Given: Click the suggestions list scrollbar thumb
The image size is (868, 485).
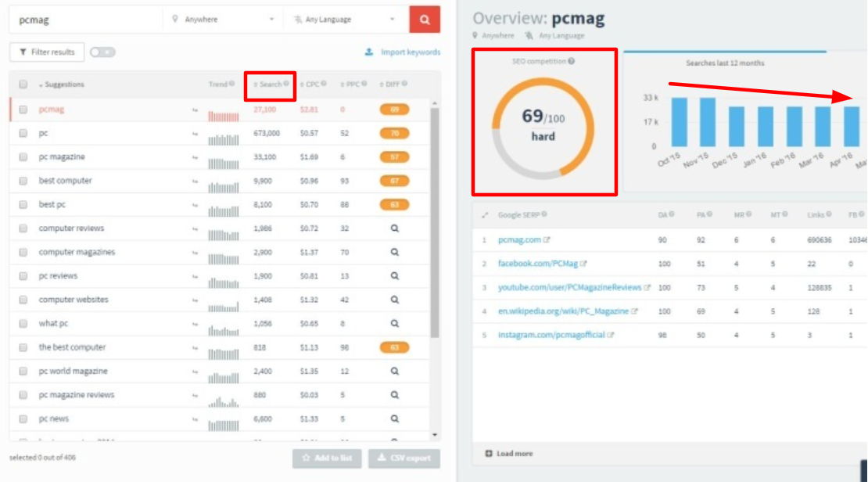Looking at the screenshot, I should pyautogui.click(x=435, y=223).
